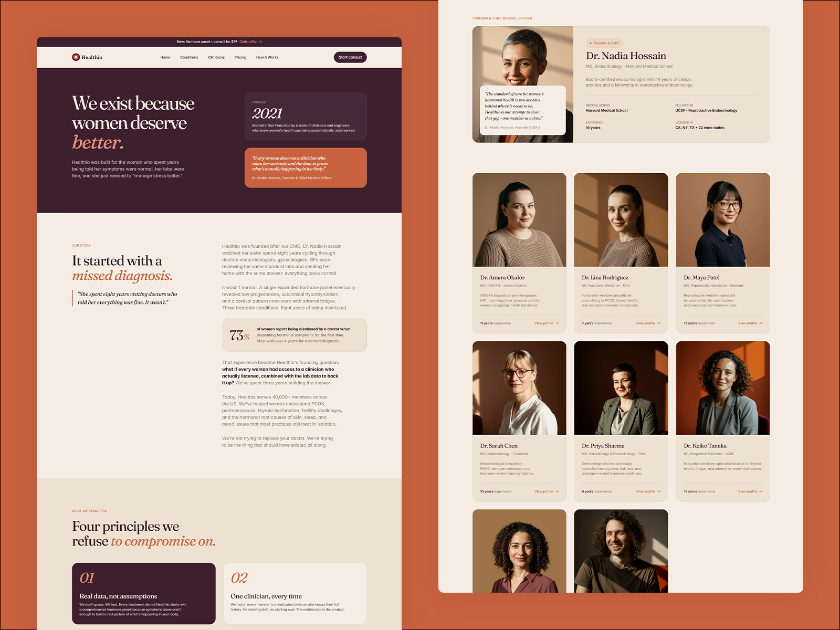Click the OUR STORY section label
Image resolution: width=840 pixels, height=630 pixels.
pos(81,246)
